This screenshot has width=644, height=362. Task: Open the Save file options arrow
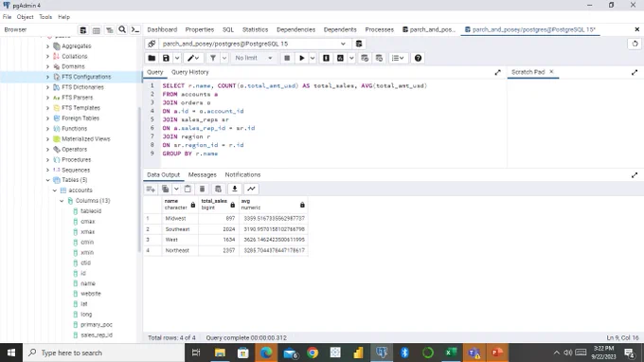pos(176,58)
